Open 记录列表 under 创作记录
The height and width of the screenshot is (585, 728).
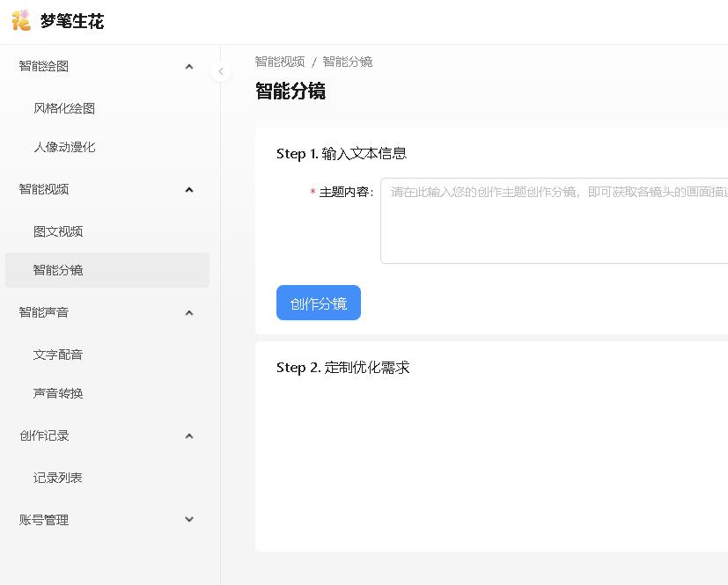click(x=58, y=478)
